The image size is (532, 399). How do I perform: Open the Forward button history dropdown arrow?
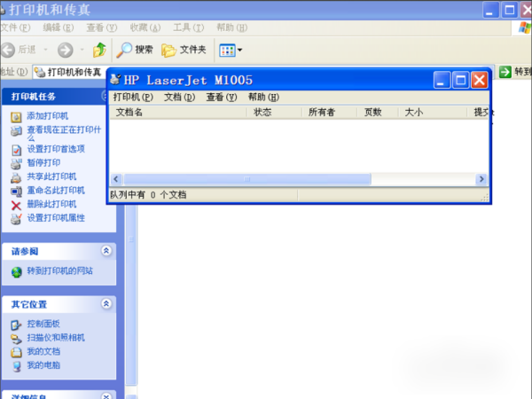[x=82, y=50]
